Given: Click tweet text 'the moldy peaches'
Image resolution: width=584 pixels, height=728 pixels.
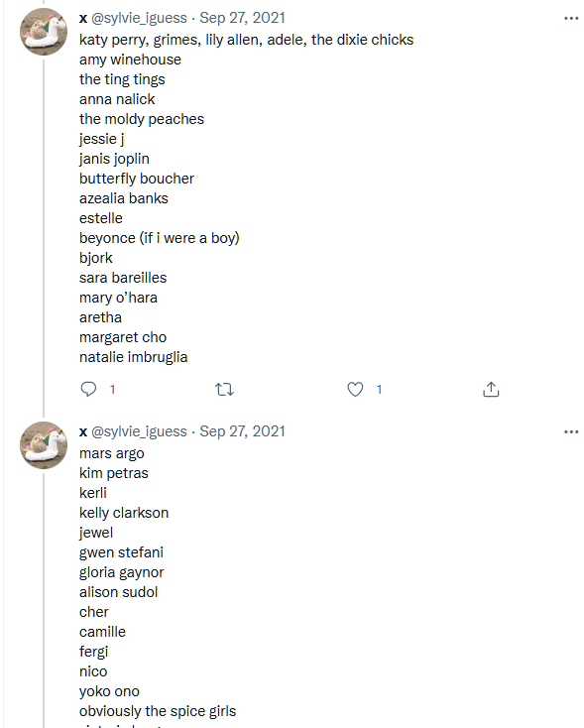Looking at the screenshot, I should tap(142, 119).
